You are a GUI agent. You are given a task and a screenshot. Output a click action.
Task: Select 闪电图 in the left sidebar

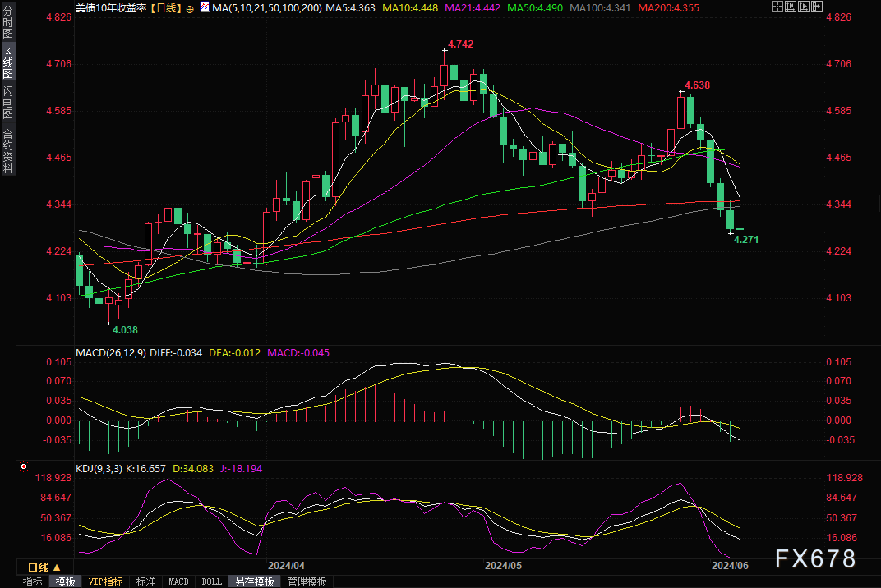(7, 103)
